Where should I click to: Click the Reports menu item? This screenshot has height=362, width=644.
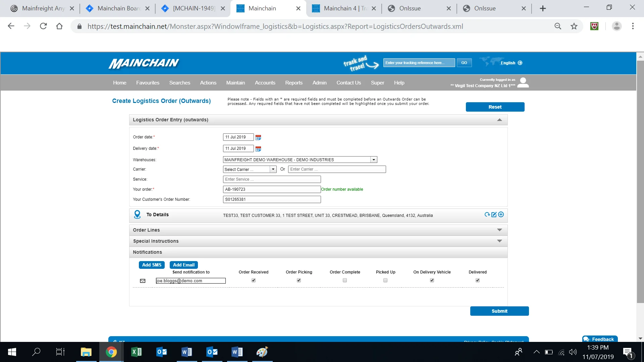[294, 83]
